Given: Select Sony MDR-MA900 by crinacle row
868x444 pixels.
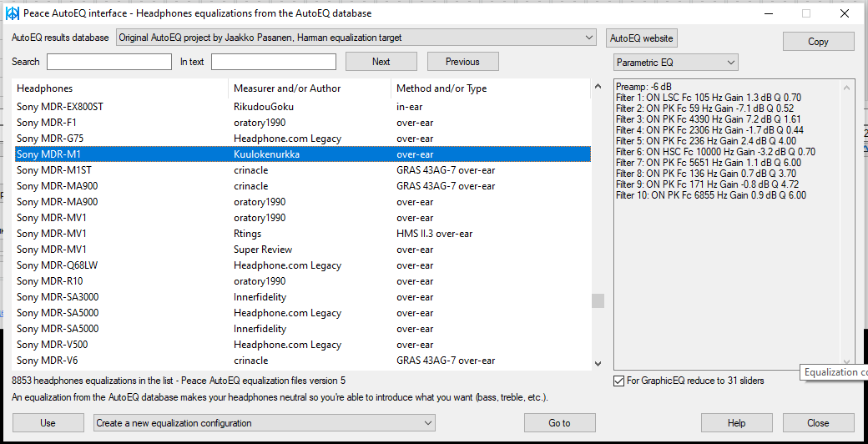Looking at the screenshot, I should pos(302,186).
